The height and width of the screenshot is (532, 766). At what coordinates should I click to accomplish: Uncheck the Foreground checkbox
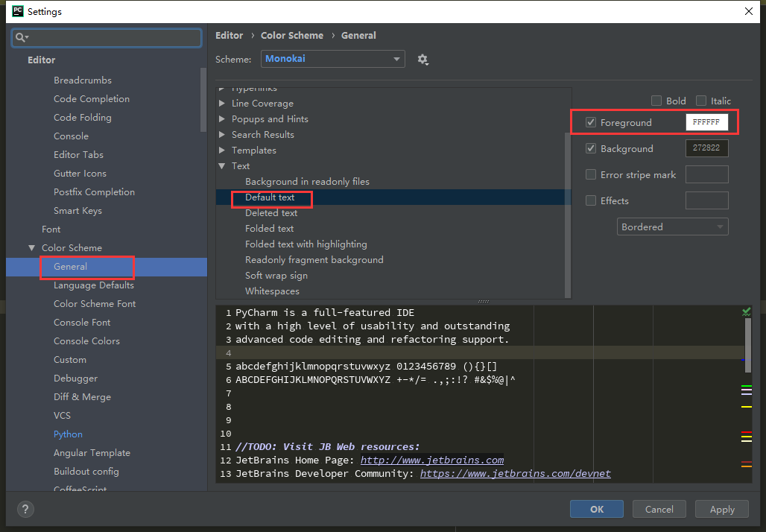pos(591,122)
